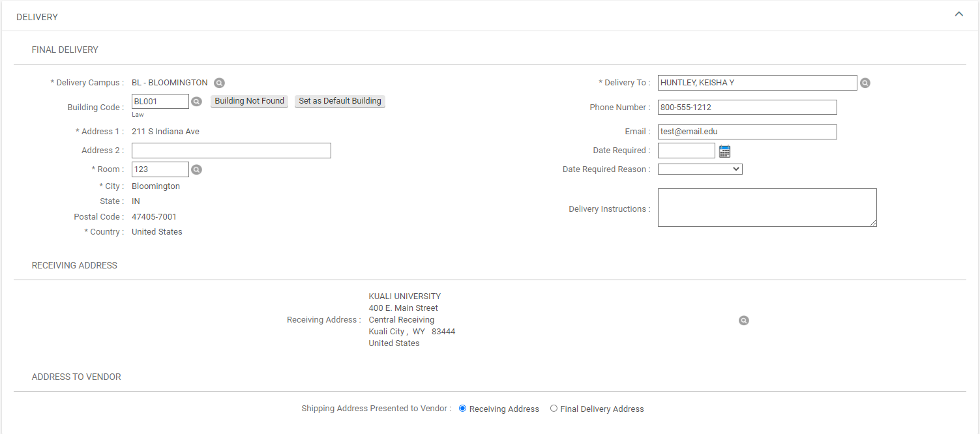Screen dimensions: 980x434
Task: Collapse the Delivery section chevron
Action: pyautogui.click(x=958, y=14)
